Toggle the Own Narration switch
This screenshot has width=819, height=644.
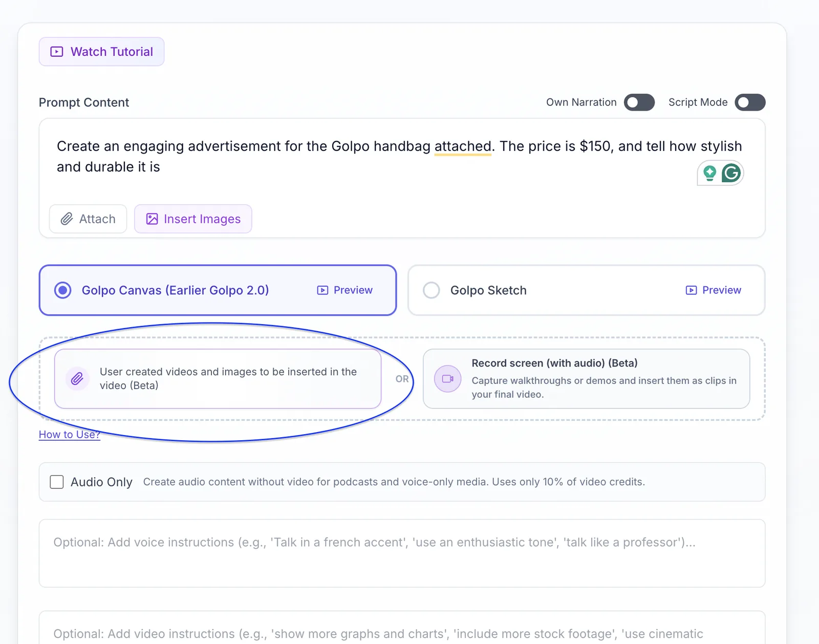(639, 102)
